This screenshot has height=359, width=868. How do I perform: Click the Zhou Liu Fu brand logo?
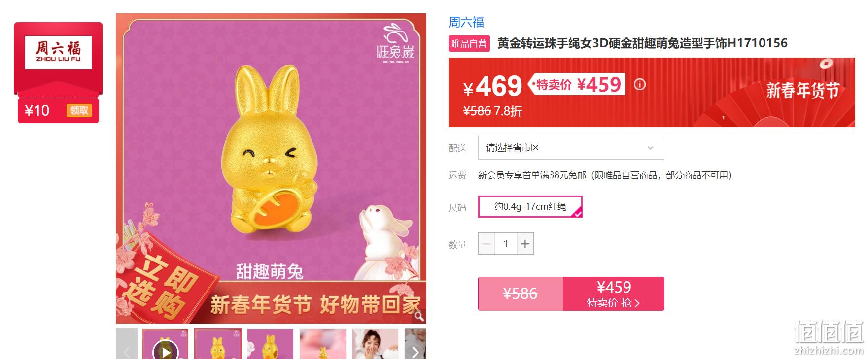coord(58,53)
